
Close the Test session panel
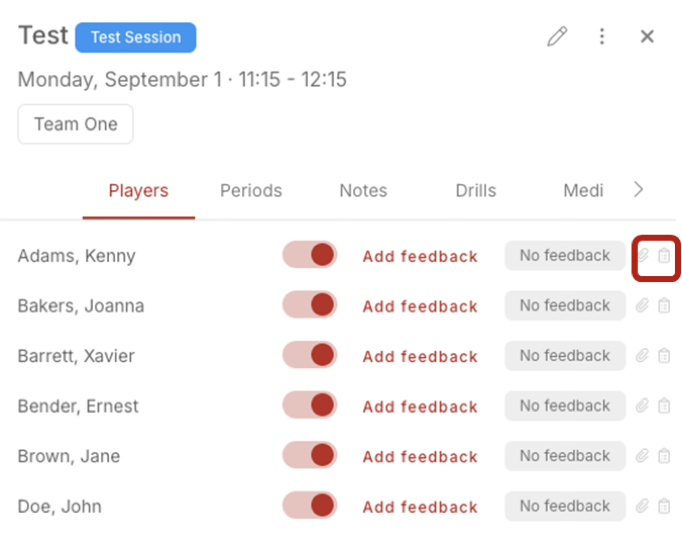pos(647,37)
